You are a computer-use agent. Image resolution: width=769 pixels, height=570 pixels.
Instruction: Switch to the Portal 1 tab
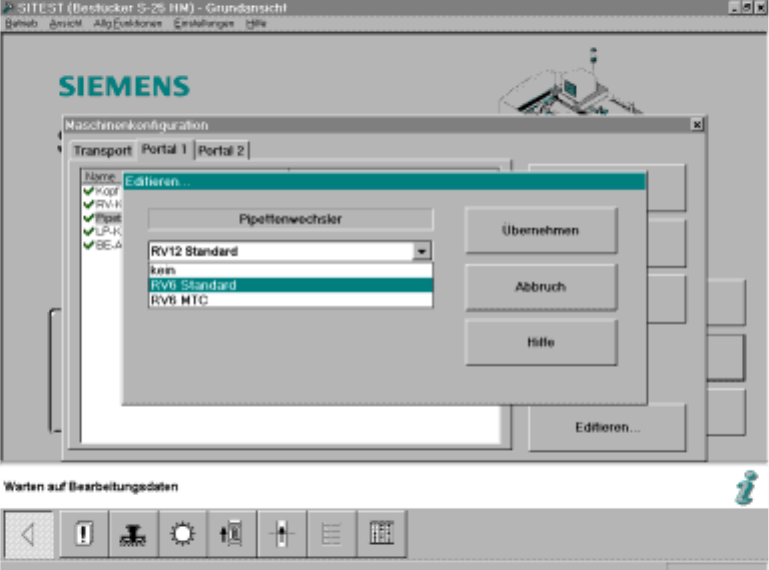(x=164, y=149)
